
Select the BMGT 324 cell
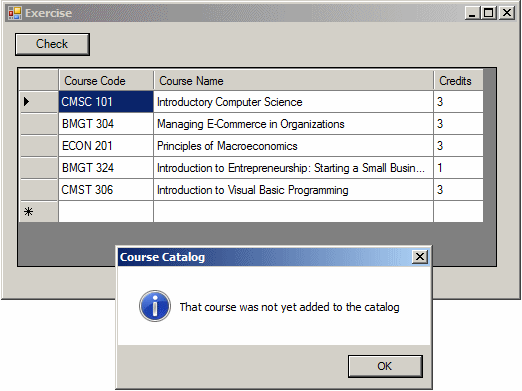click(x=106, y=168)
